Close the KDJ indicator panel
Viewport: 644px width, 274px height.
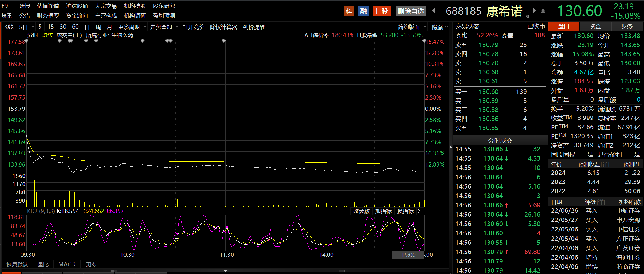click(x=420, y=211)
